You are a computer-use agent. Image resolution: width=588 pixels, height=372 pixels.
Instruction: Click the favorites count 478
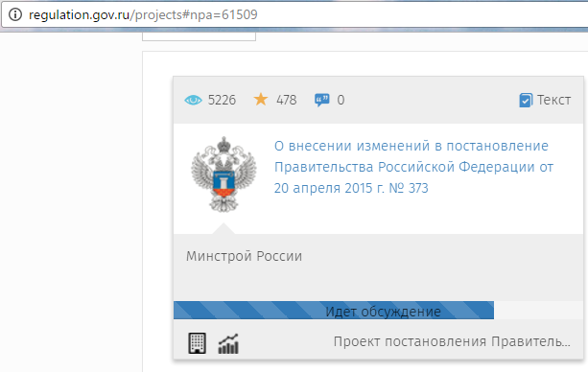click(287, 100)
